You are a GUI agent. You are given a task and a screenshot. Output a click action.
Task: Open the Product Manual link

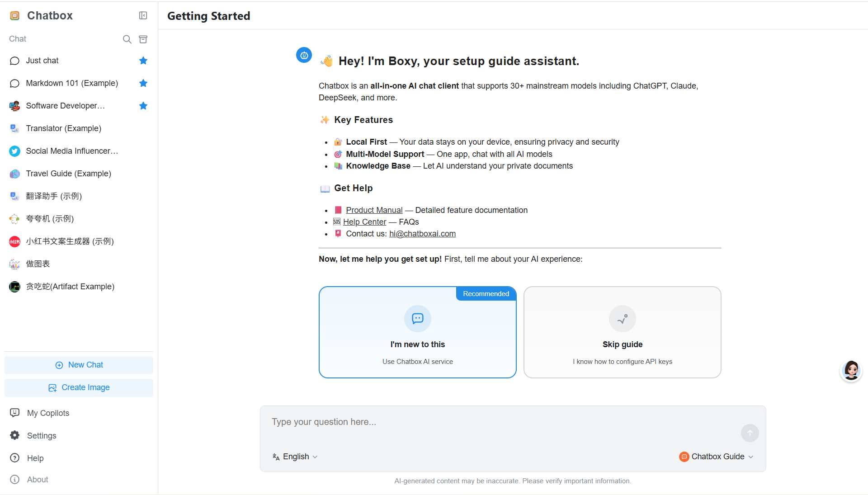click(374, 210)
